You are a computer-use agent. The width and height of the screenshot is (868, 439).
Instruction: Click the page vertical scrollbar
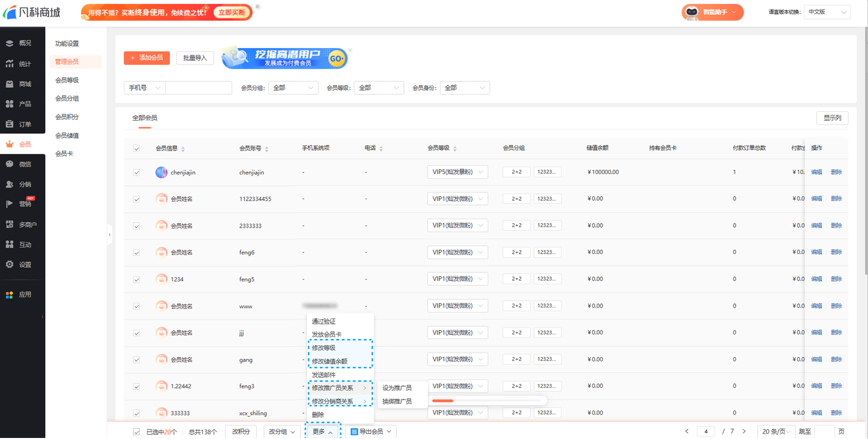(865, 150)
